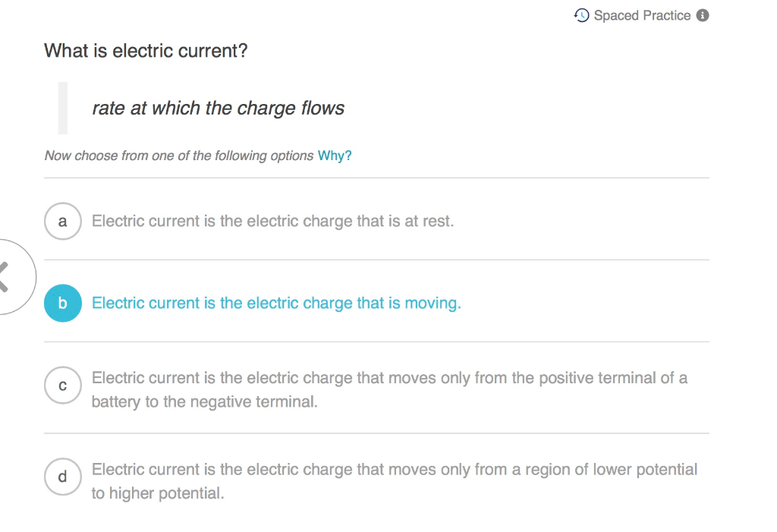This screenshot has width=777, height=532.
Task: Select the highlighted letter b circle icon
Action: 63,303
